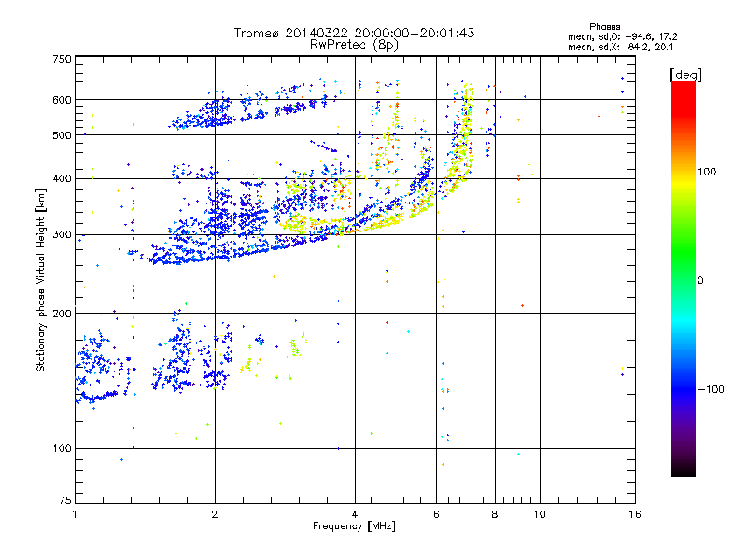747x560 pixels.
Task: Click the y-axis label '100'
Action: (63, 449)
